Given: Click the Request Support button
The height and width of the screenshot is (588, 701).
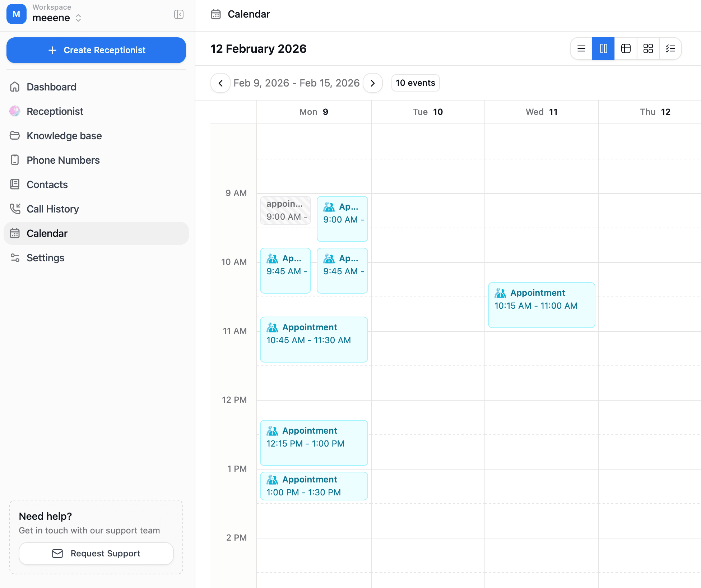Looking at the screenshot, I should pyautogui.click(x=96, y=554).
